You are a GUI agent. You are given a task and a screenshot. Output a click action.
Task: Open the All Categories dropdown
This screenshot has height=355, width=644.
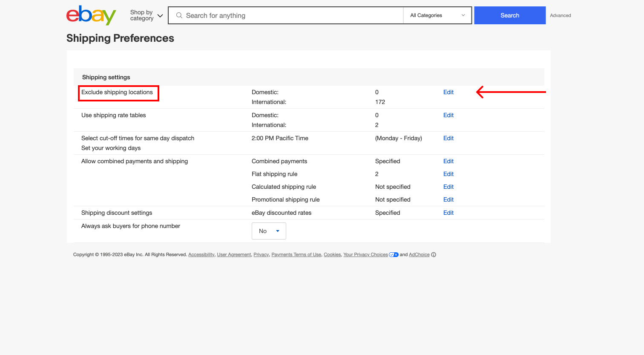437,15
